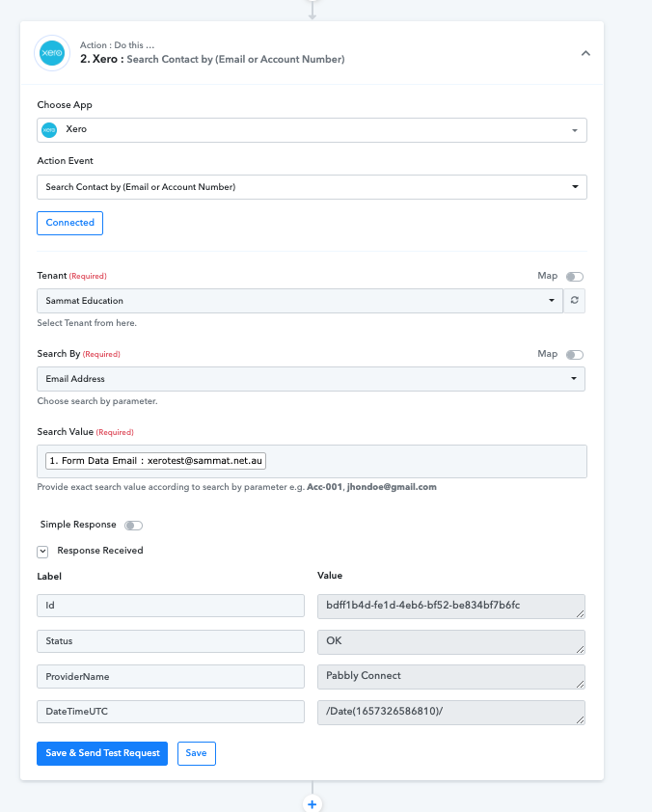
Task: Click the ProviderName label field
Action: coord(171,677)
